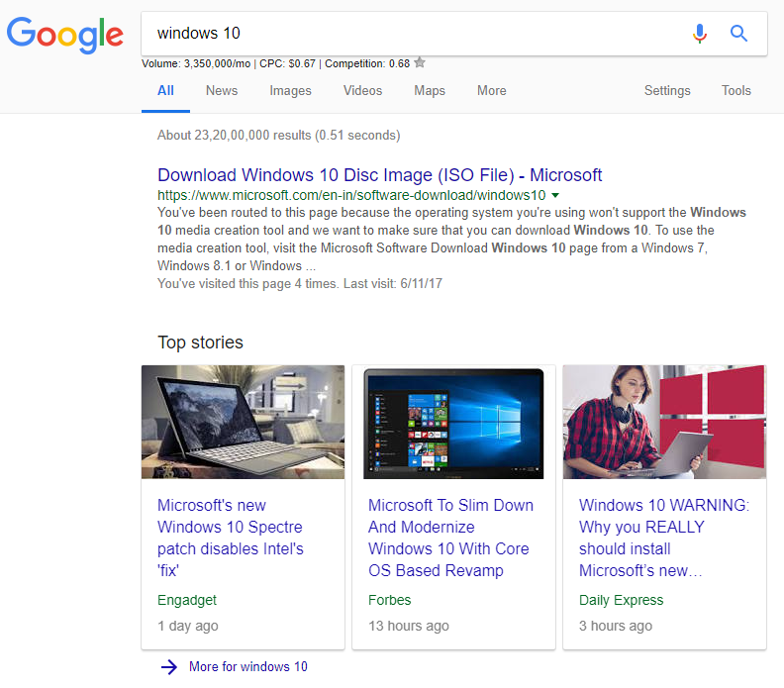
Task: Switch to the Maps tab
Action: [430, 90]
